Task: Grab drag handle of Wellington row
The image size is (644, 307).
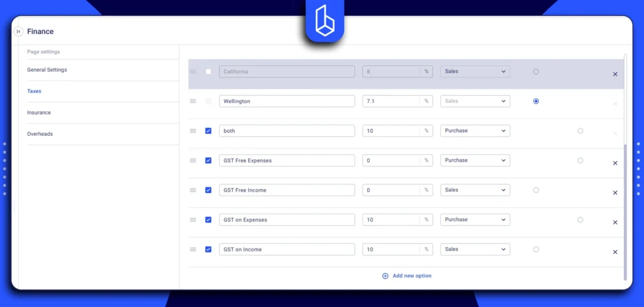Action: (x=193, y=101)
